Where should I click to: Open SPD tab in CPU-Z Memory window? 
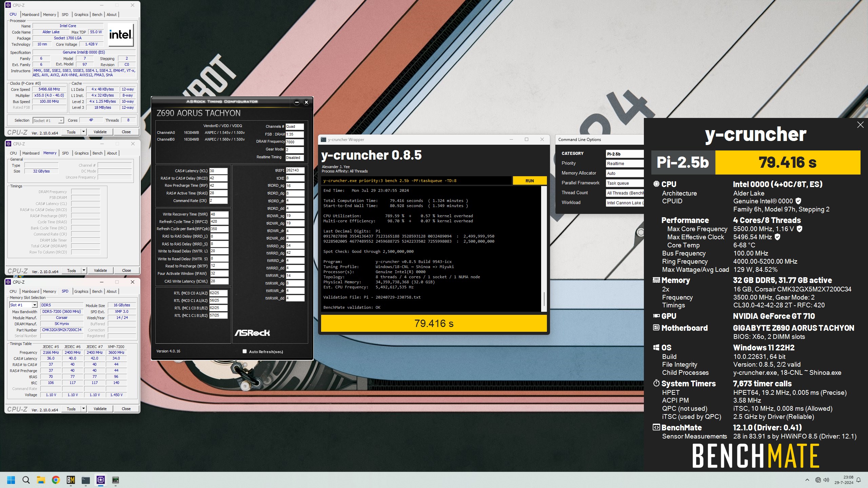(x=65, y=153)
